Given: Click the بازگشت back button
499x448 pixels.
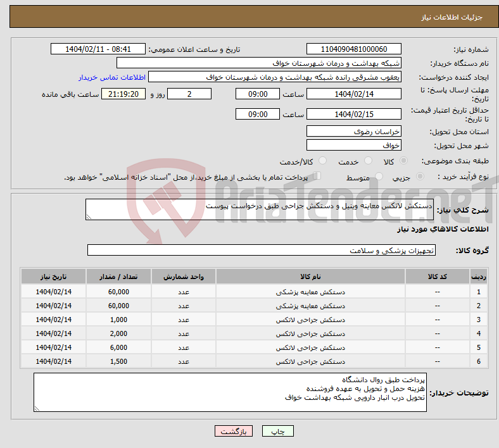Looking at the screenshot, I should (234, 431).
